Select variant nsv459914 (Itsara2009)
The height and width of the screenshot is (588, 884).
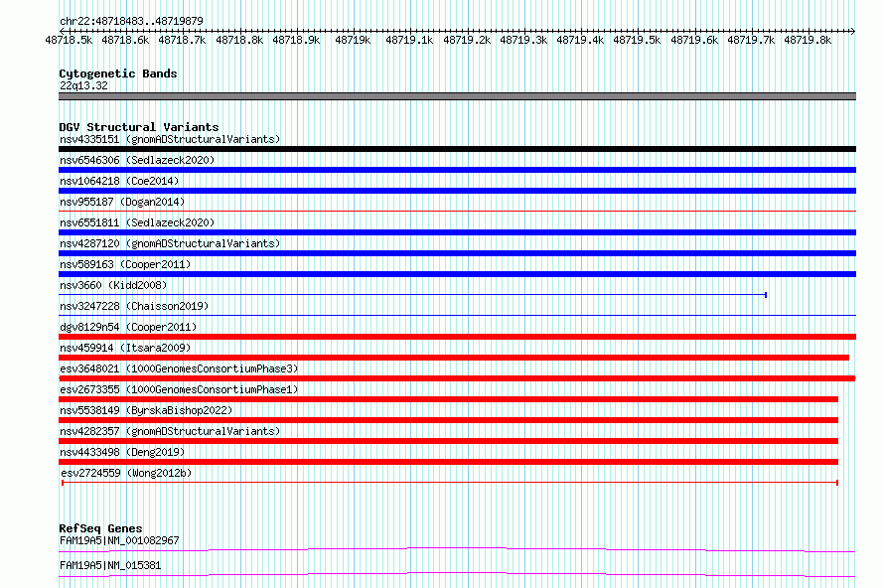pyautogui.click(x=125, y=348)
